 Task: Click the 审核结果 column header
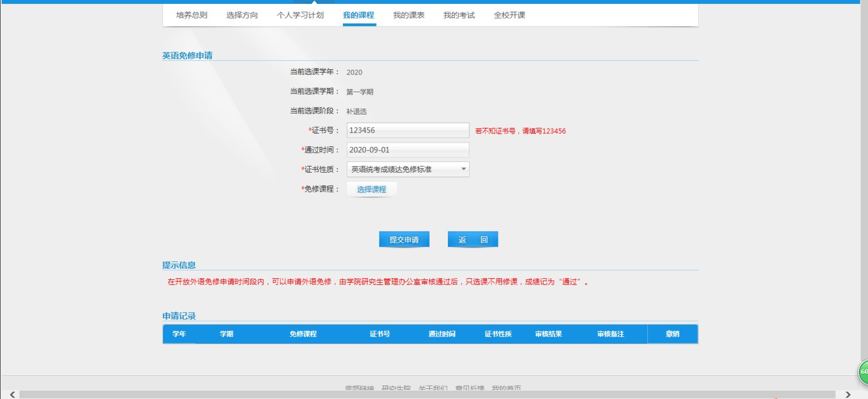tap(548, 334)
